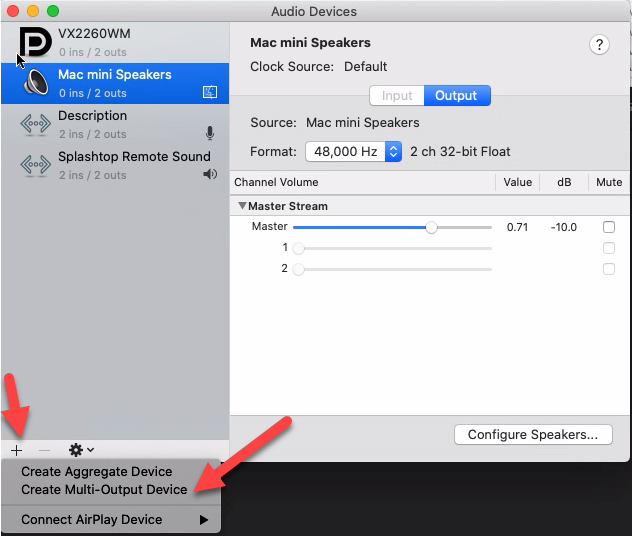632x536 pixels.
Task: Choose Create Multi-Output Device
Action: (104, 489)
